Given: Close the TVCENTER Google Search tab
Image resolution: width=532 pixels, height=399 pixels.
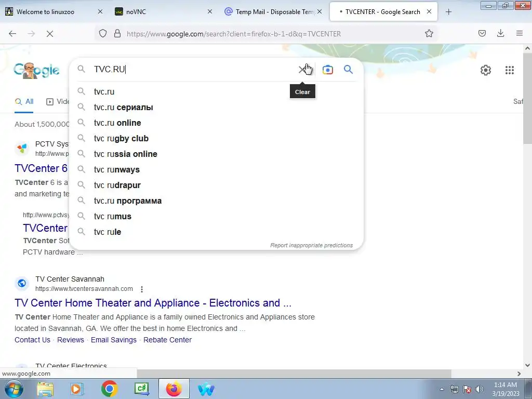Looking at the screenshot, I should (429, 11).
